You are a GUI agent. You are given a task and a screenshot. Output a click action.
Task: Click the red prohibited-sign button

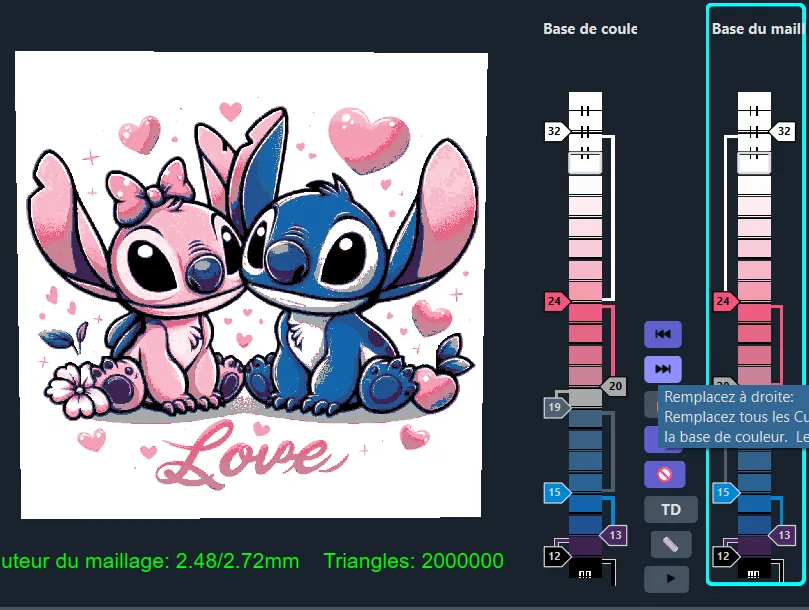pyautogui.click(x=665, y=474)
